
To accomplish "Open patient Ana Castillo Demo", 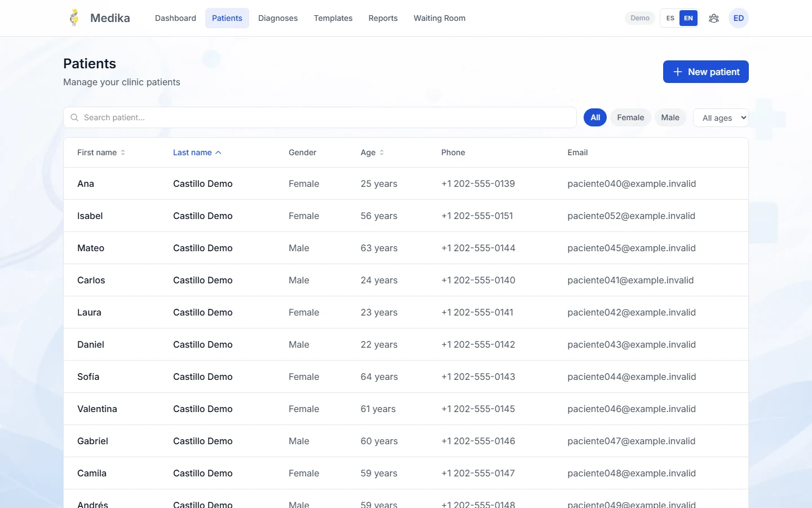I will (x=406, y=183).
